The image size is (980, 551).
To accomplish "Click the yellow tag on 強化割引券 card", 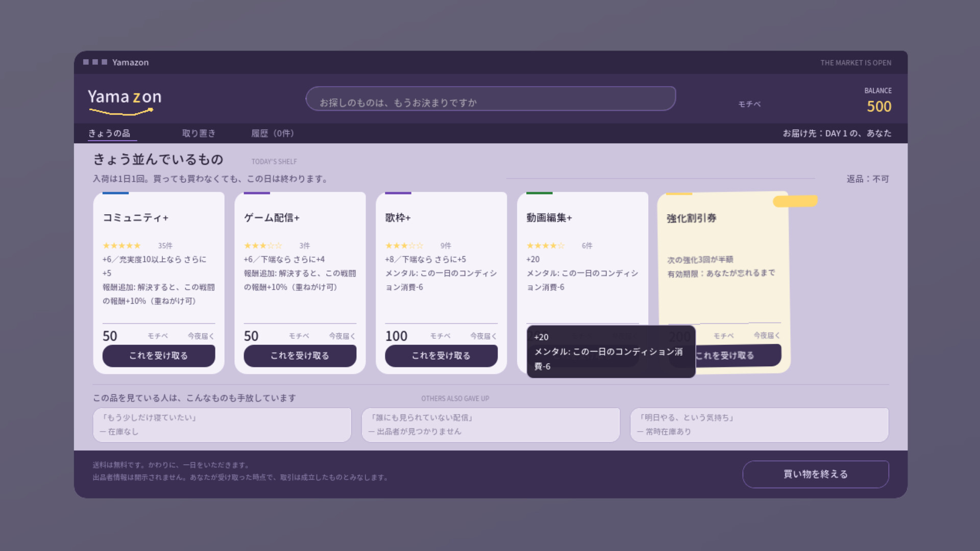I will pyautogui.click(x=795, y=201).
